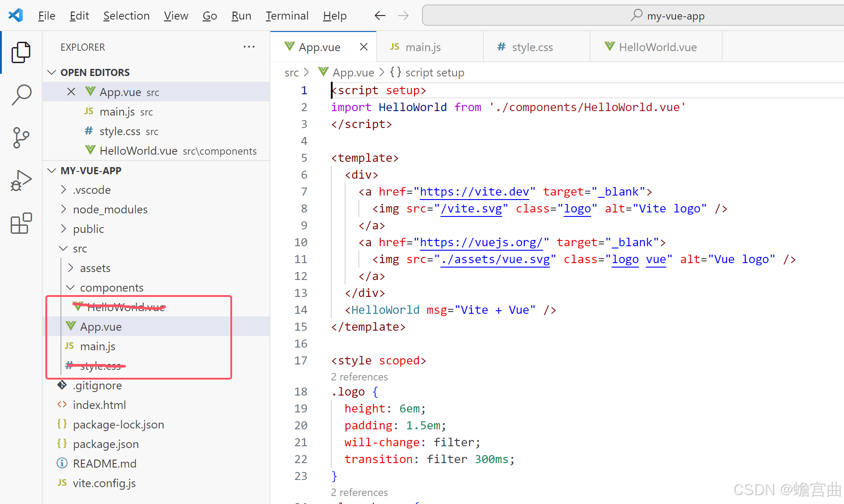Close App.vue in Open Editors list
The image size is (844, 504).
(71, 92)
